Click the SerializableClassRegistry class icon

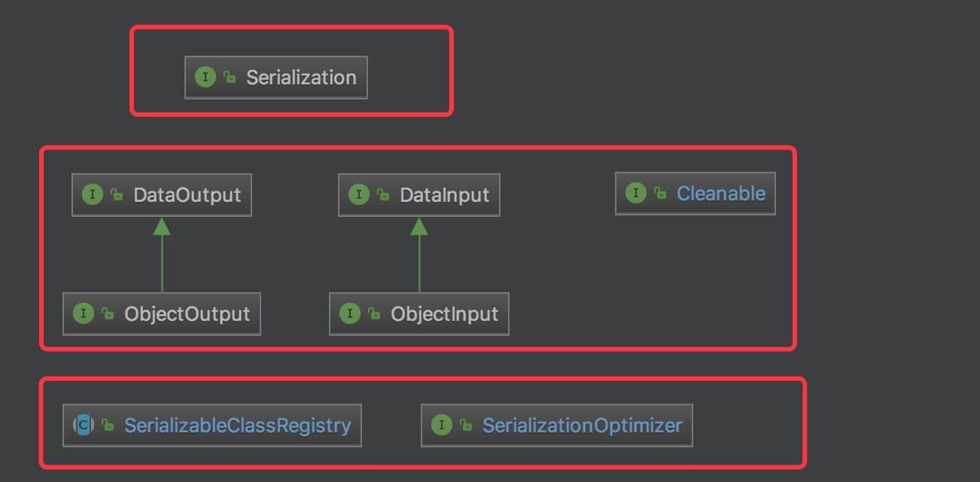pyautogui.click(x=83, y=426)
